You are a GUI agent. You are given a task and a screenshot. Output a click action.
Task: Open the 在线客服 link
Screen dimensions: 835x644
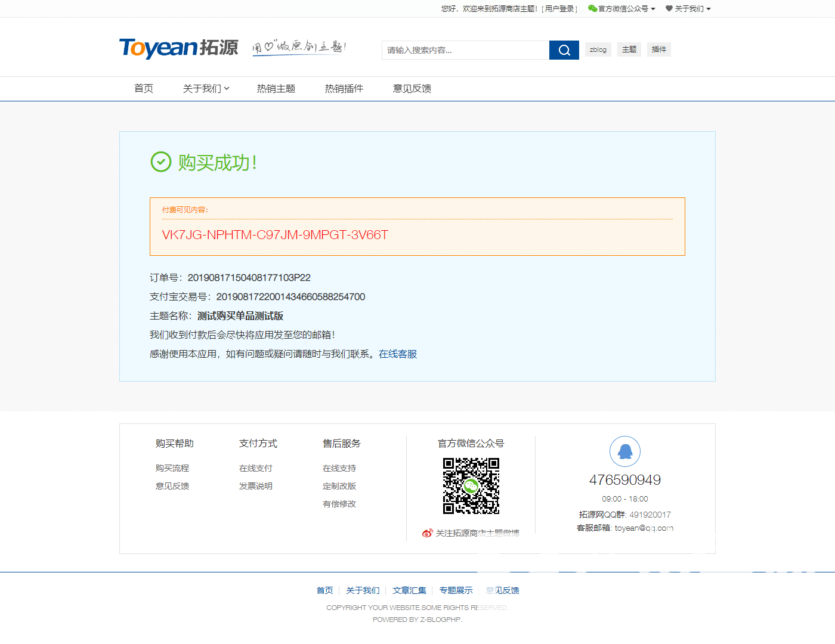click(x=397, y=354)
